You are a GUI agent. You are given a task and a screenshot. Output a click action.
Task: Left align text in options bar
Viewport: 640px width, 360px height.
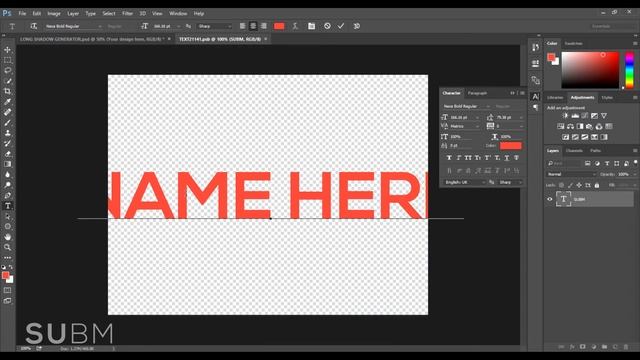point(242,26)
